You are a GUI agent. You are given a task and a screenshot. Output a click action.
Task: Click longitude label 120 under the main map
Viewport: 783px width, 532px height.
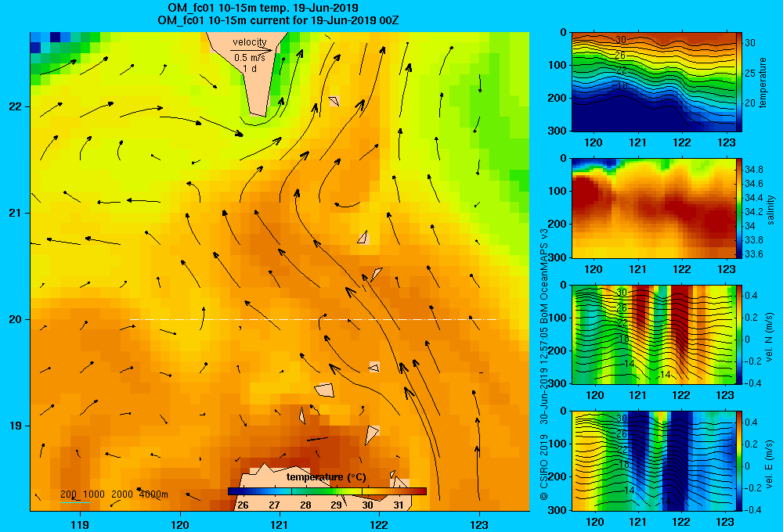pyautogui.click(x=180, y=524)
